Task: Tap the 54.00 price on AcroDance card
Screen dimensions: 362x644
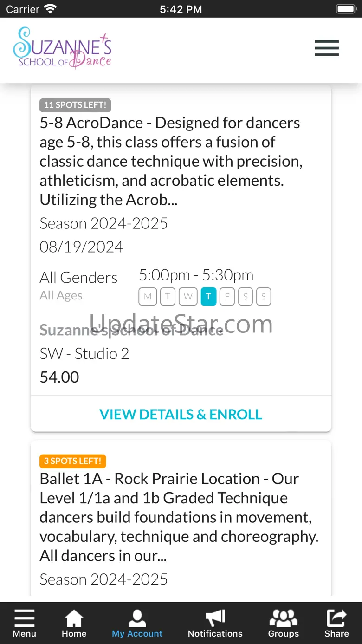Action: coord(59,377)
